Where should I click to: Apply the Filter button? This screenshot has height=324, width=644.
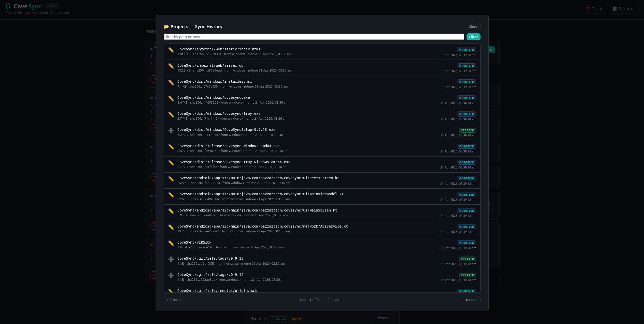point(473,37)
